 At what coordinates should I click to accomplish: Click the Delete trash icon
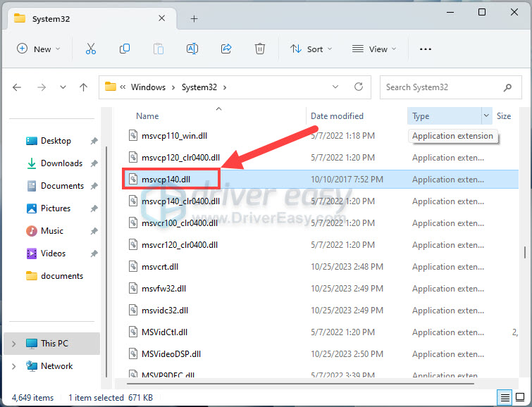click(x=260, y=49)
